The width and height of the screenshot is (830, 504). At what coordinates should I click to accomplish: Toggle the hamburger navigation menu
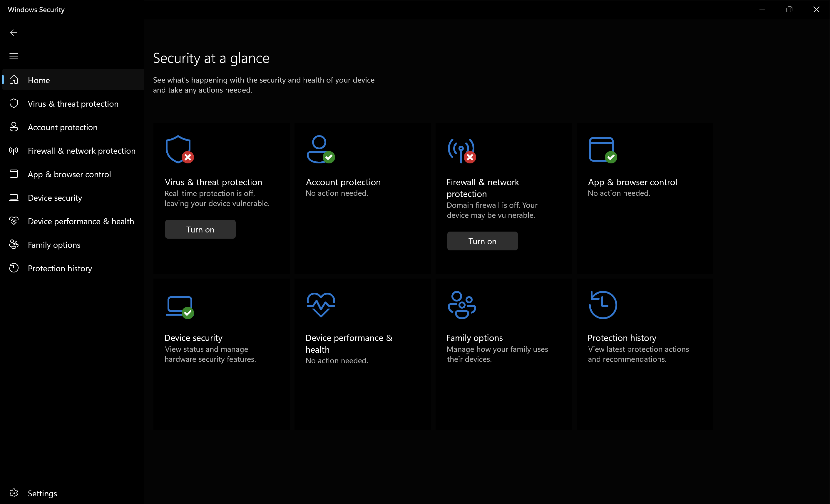click(14, 56)
